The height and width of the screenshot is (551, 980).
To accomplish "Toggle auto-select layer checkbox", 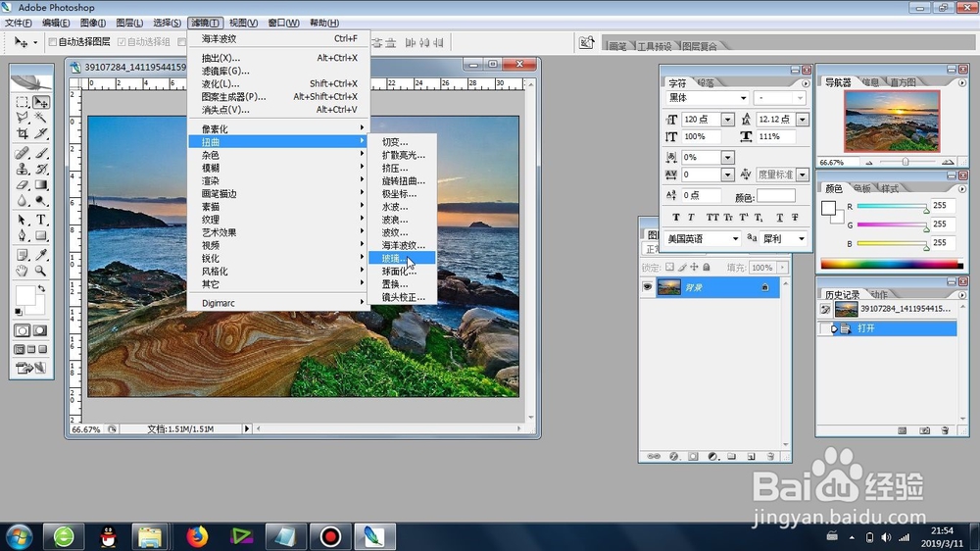I will pos(53,42).
